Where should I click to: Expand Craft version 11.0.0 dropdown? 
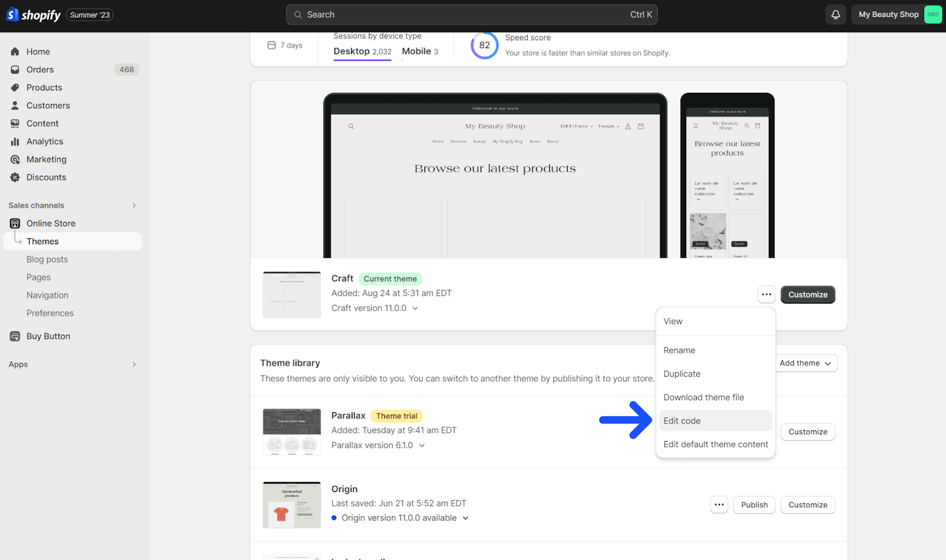415,308
